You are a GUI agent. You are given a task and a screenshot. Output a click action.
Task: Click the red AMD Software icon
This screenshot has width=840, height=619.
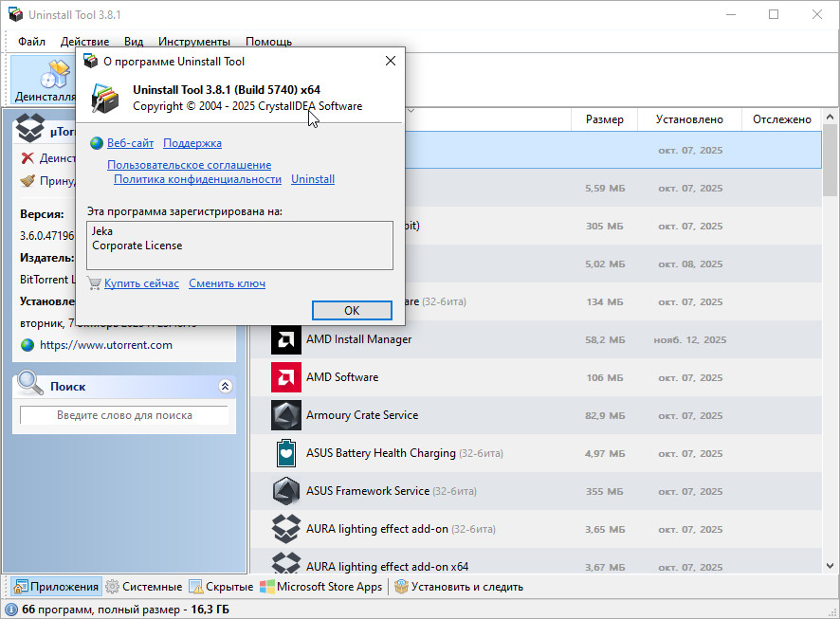point(286,377)
